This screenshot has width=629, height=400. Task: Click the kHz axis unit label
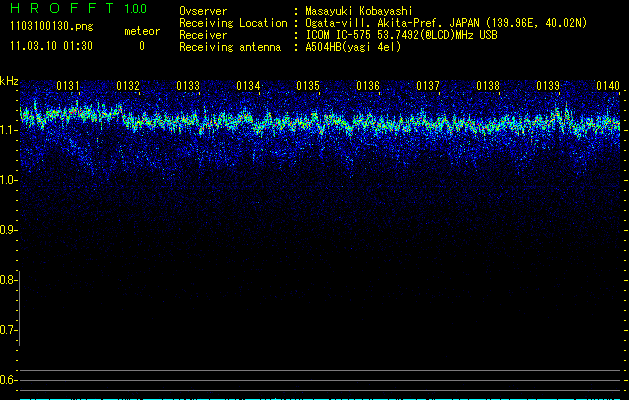pos(10,80)
